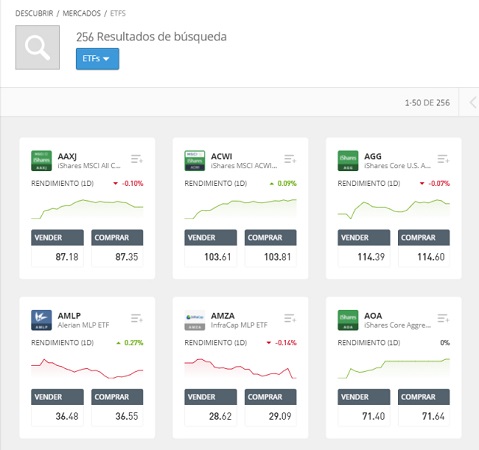The height and width of the screenshot is (450, 479).
Task: Click COMPRAR button for AMLP
Action: (x=117, y=397)
